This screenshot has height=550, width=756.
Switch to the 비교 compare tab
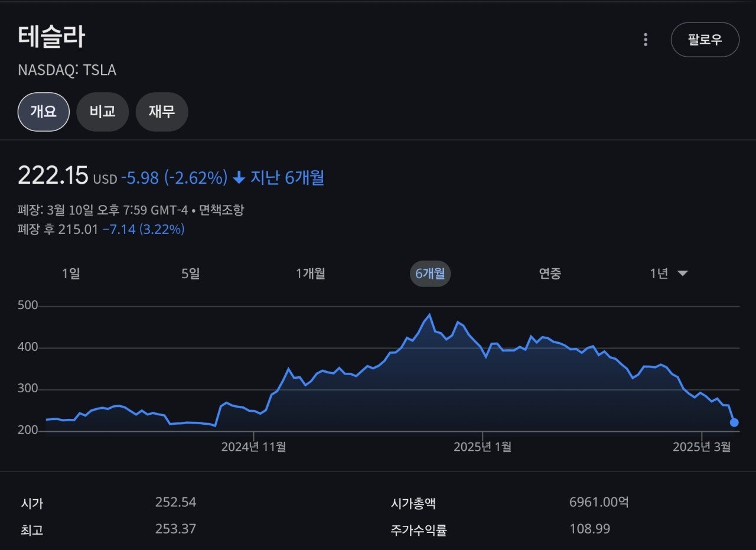(102, 112)
